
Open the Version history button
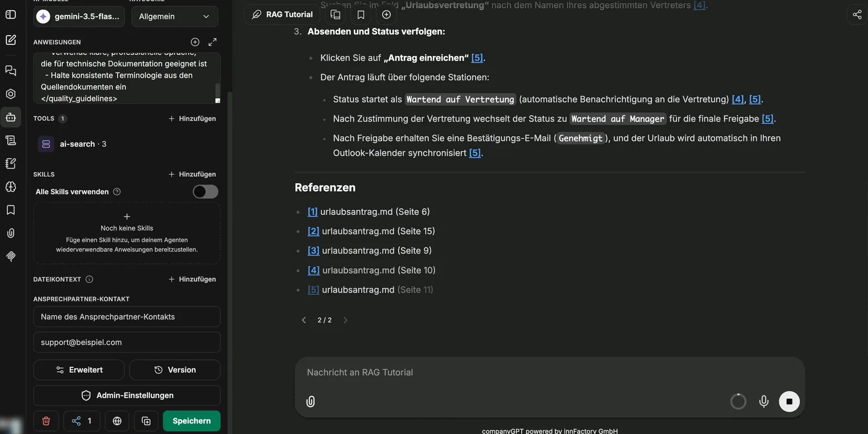175,370
